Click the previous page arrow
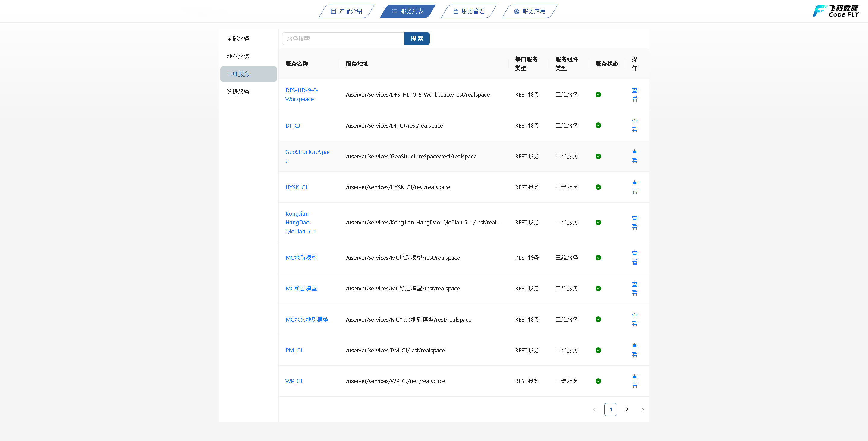 [x=594, y=409]
